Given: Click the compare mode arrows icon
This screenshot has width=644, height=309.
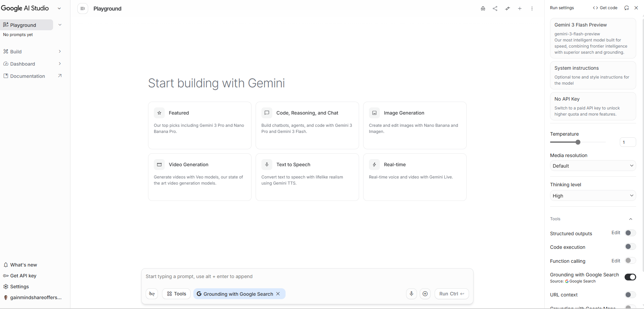Looking at the screenshot, I should pos(508,8).
